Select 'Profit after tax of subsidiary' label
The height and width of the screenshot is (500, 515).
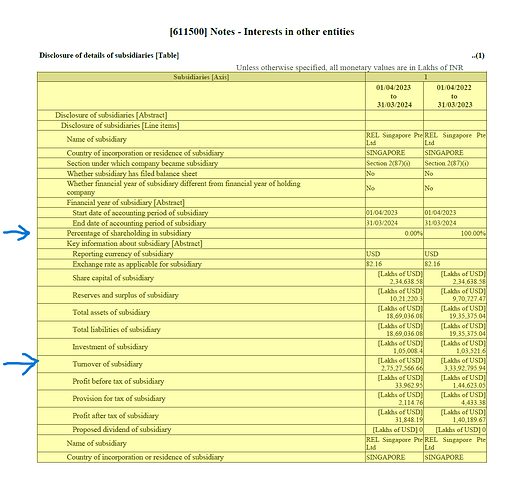(x=116, y=416)
